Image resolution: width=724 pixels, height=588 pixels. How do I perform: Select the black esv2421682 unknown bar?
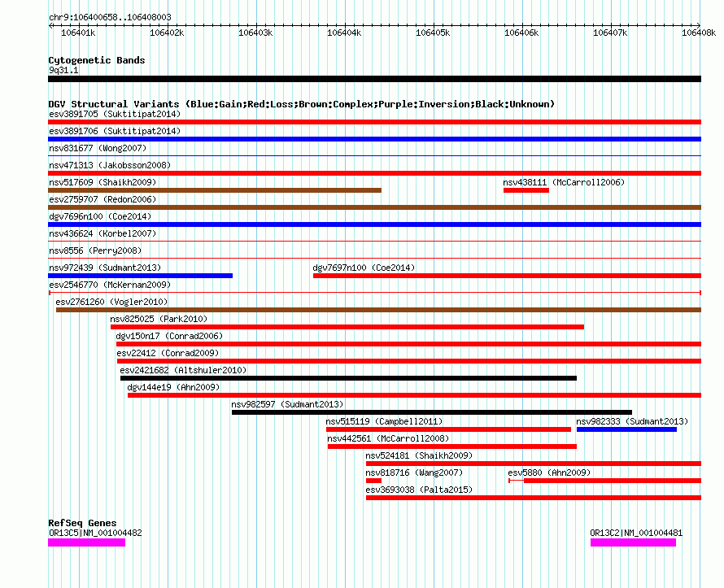(349, 378)
